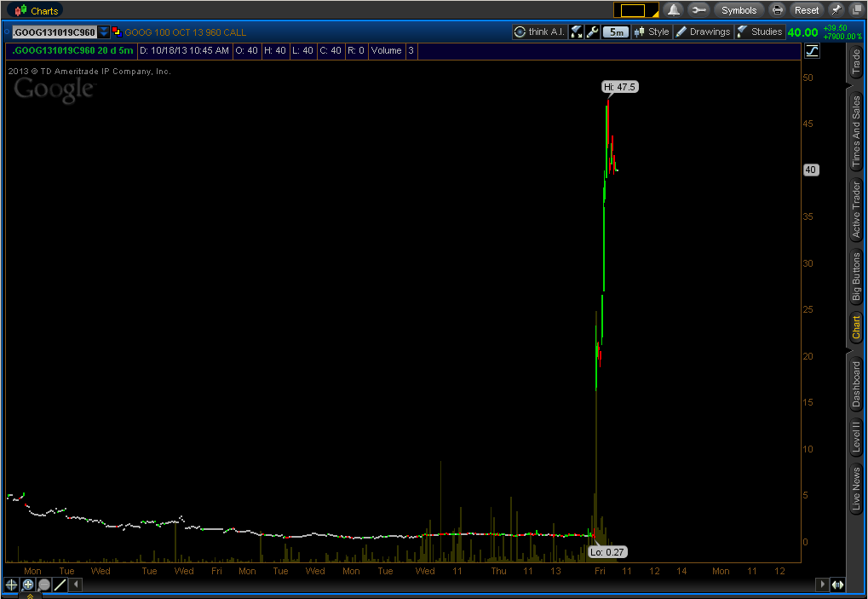This screenshot has height=599, width=868.
Task: Click the Charts candlestick icon
Action: coord(20,10)
